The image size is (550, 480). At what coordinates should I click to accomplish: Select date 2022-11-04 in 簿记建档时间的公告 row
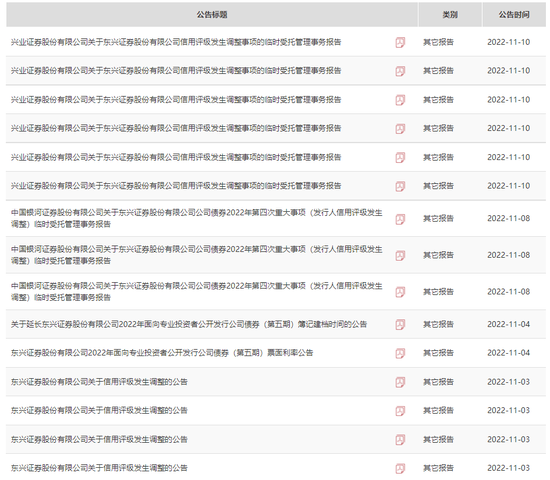point(509,324)
